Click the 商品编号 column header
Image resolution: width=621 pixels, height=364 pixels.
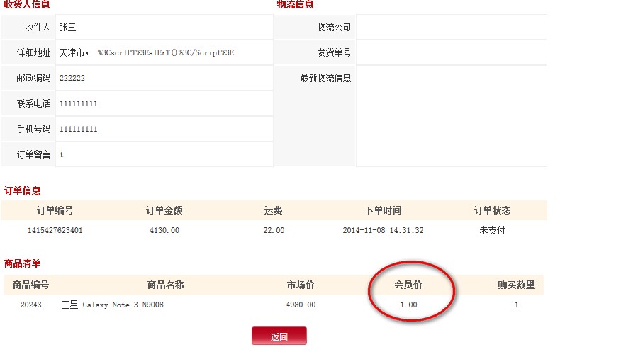pyautogui.click(x=31, y=285)
